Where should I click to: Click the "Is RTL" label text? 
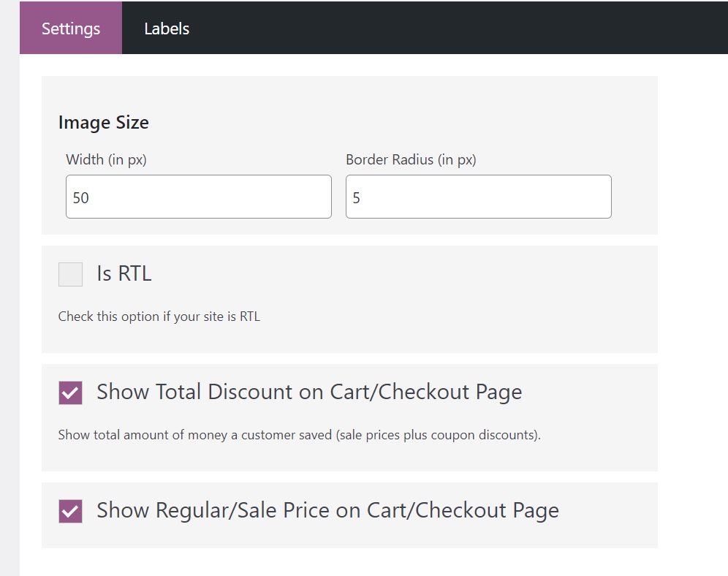tap(124, 273)
